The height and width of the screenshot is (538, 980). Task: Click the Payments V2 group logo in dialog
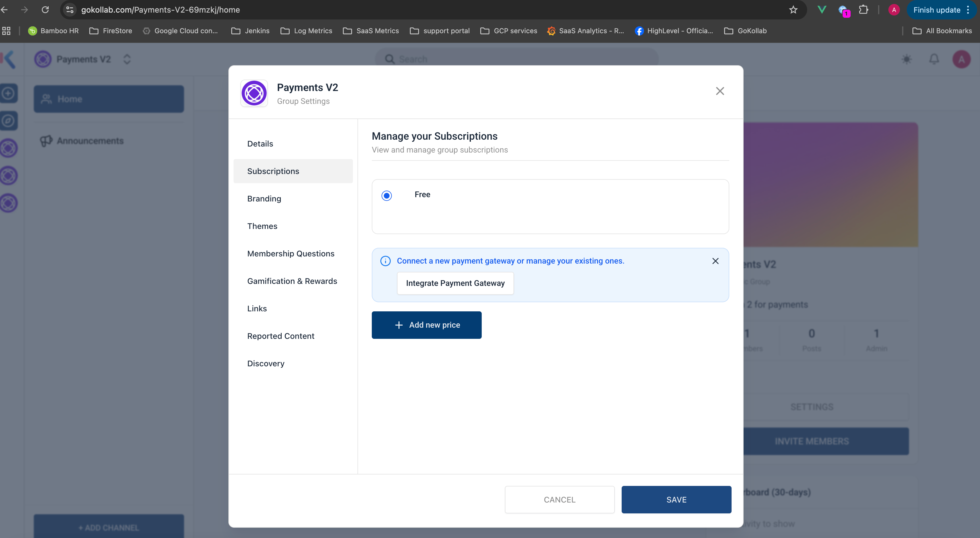pyautogui.click(x=254, y=93)
